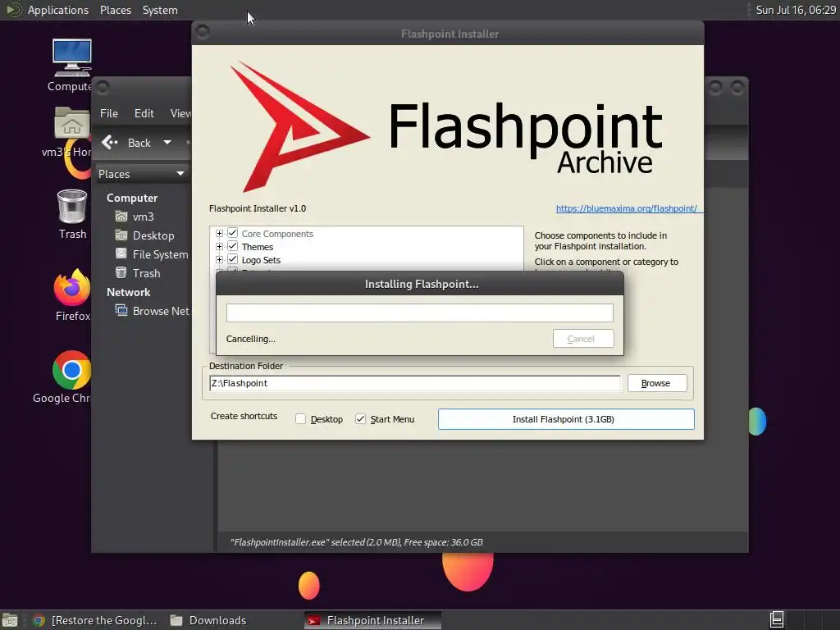Click Flashpoint Installer taskbar entry
Screen dimensions: 840x630
[x=373, y=620]
